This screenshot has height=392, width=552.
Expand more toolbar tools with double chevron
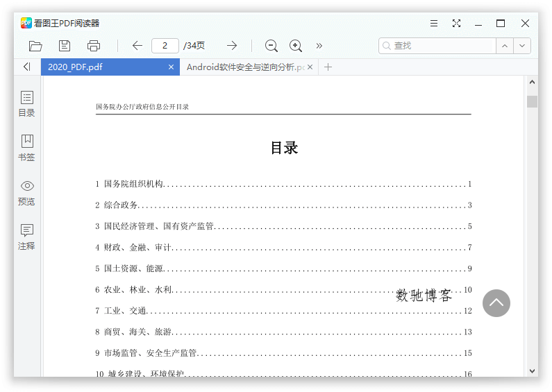pos(319,46)
